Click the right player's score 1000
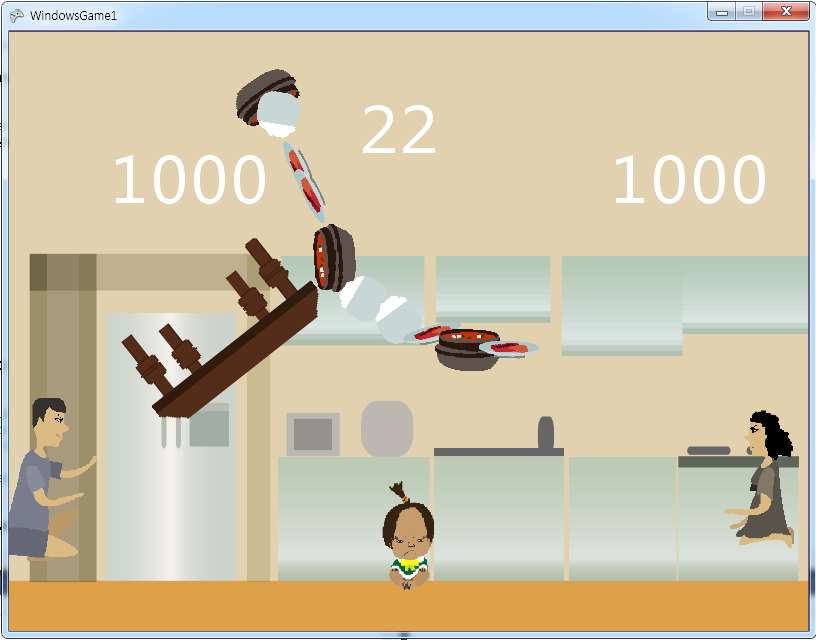The image size is (816, 640). (690, 180)
